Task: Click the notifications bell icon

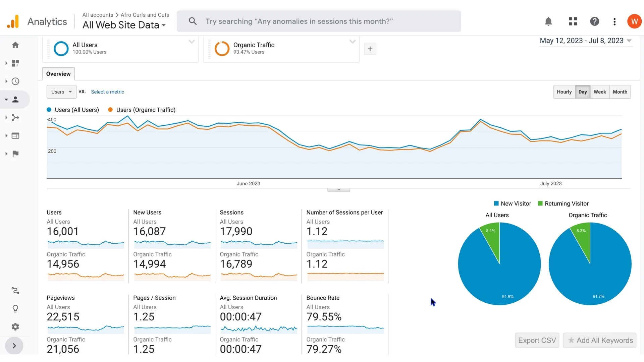Action: pyautogui.click(x=548, y=22)
